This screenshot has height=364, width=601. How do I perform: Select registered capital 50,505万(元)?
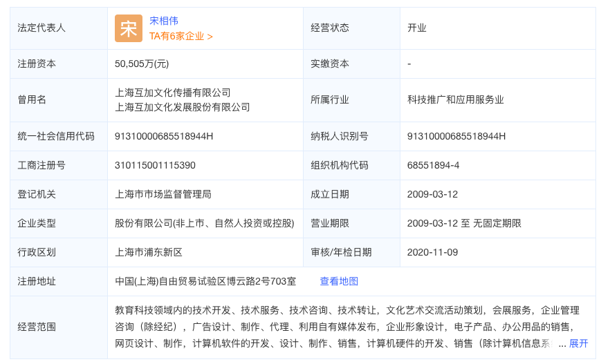142,64
